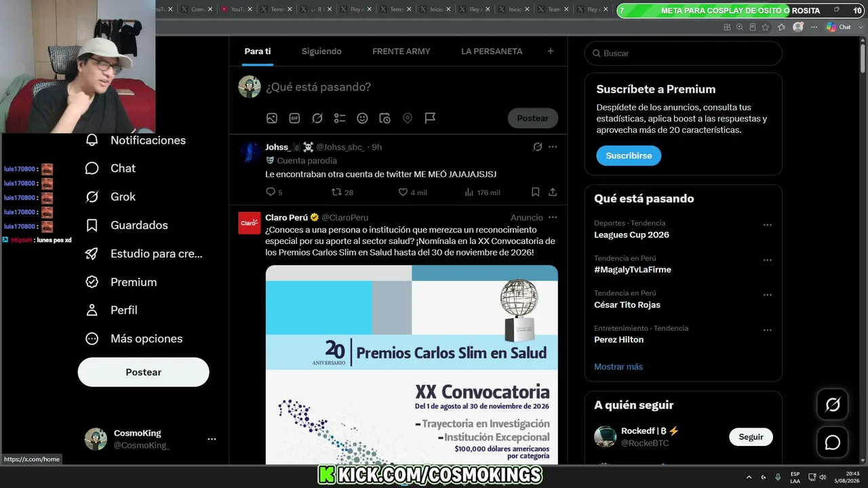868x488 pixels.
Task: Open the Claro Perú advertiser name
Action: point(286,218)
